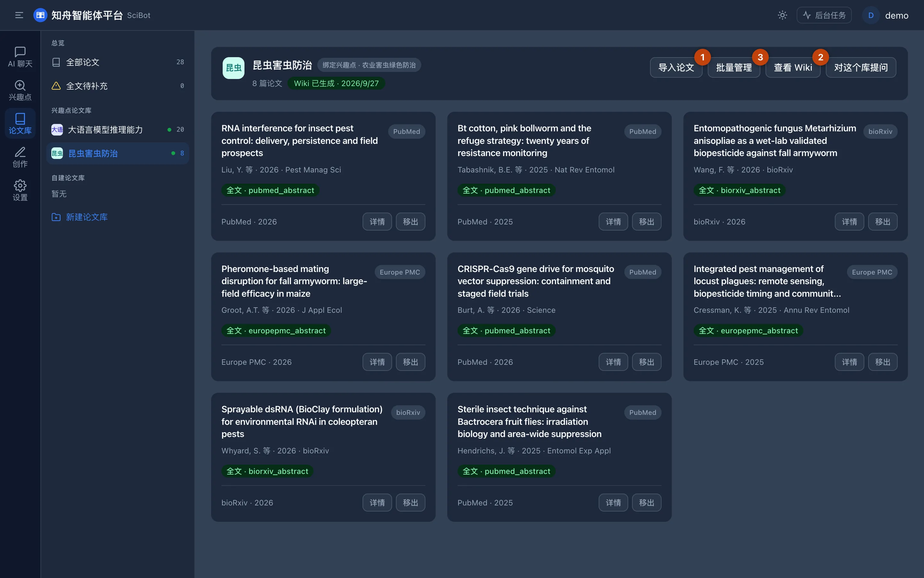
Task: Open the 后台任务 background tasks button
Action: click(824, 15)
